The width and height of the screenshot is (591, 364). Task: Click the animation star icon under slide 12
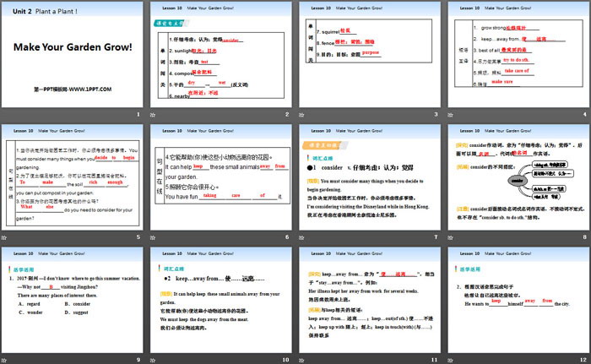(447, 359)
